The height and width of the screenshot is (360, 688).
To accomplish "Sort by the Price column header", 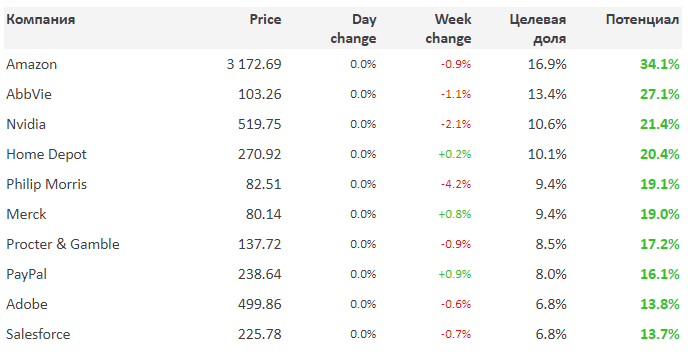I will 265,19.
